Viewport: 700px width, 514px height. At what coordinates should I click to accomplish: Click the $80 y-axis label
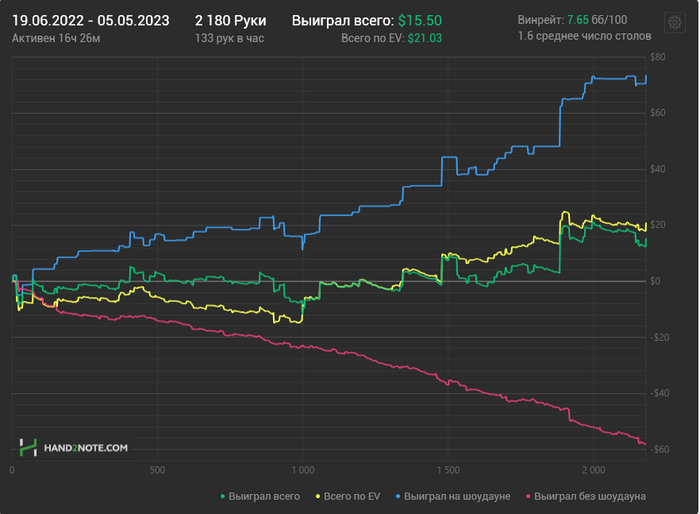(x=657, y=57)
